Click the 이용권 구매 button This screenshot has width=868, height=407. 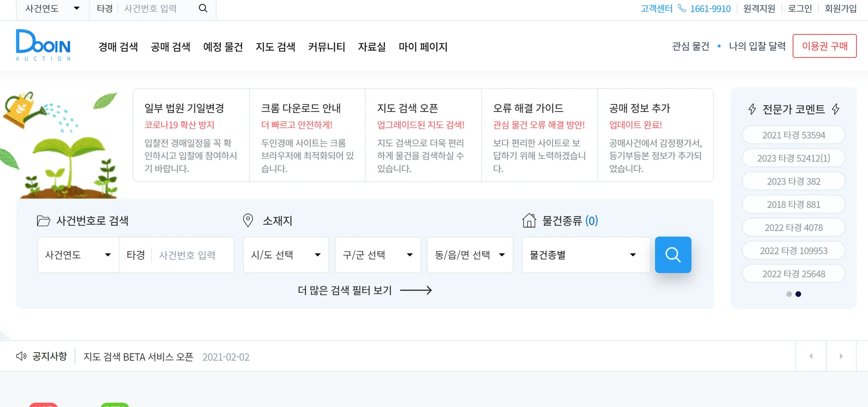(x=824, y=46)
